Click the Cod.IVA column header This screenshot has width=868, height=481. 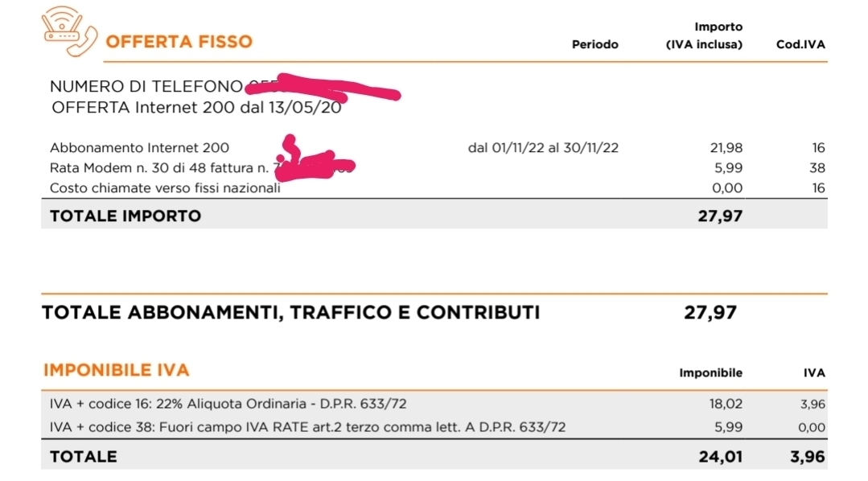point(800,44)
